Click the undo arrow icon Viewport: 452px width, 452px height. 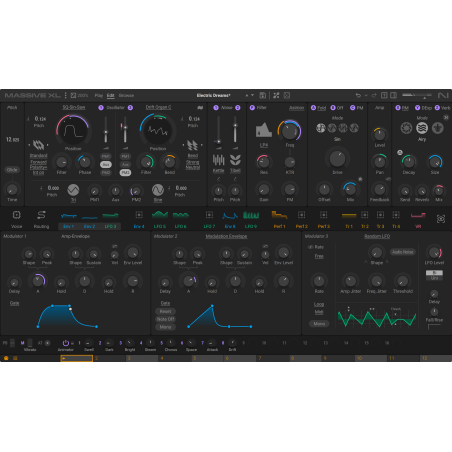coord(358,95)
